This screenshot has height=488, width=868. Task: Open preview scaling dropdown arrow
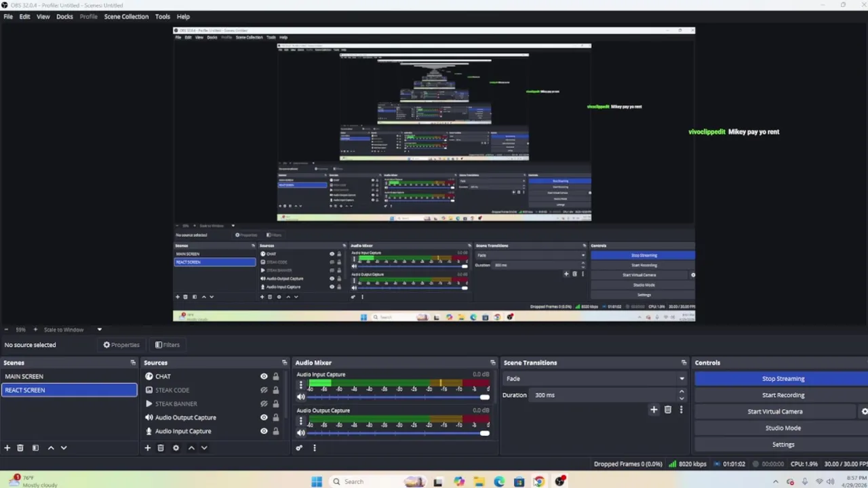click(x=99, y=329)
